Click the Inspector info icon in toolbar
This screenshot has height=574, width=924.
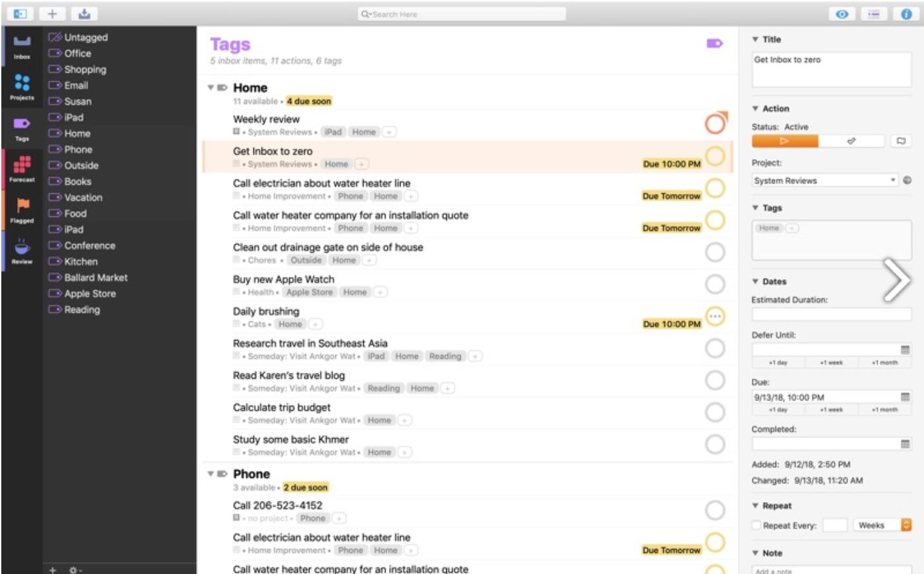906,14
